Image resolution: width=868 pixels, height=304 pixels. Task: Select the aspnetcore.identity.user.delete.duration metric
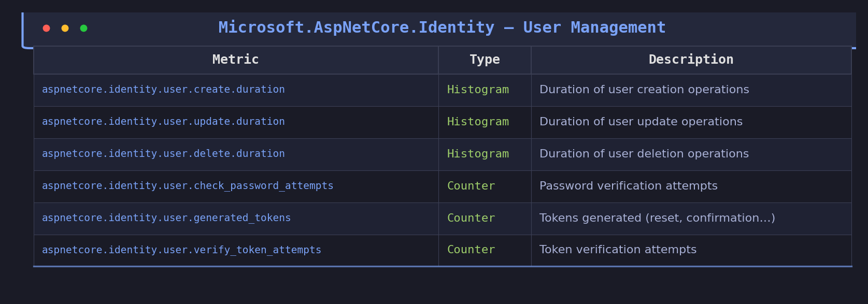(163, 154)
